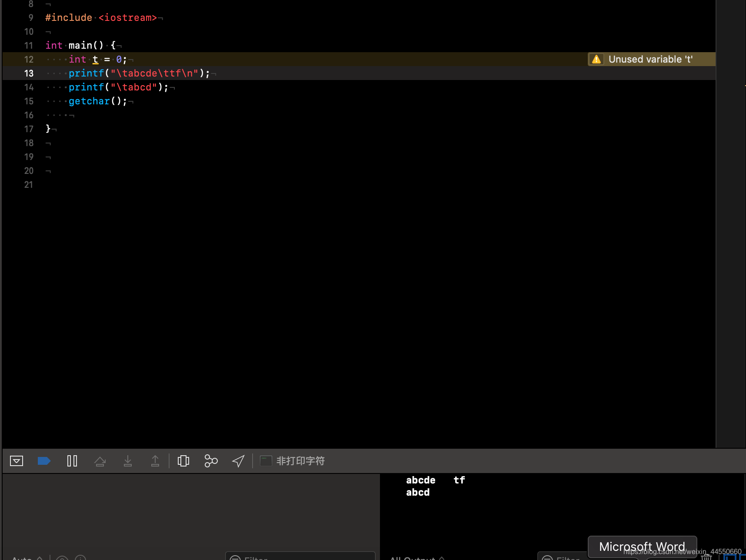Viewport: 746px width, 560px height.
Task: Click the Step Out debug icon
Action: [x=155, y=461]
